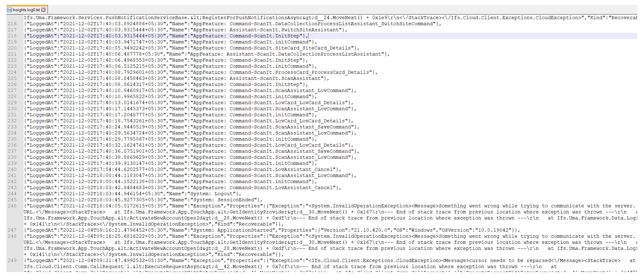The height and width of the screenshot is (275, 644).
Task: Place cursor on highlighted Command-ScanIt.InitStep line 218
Action: [x=265, y=36]
